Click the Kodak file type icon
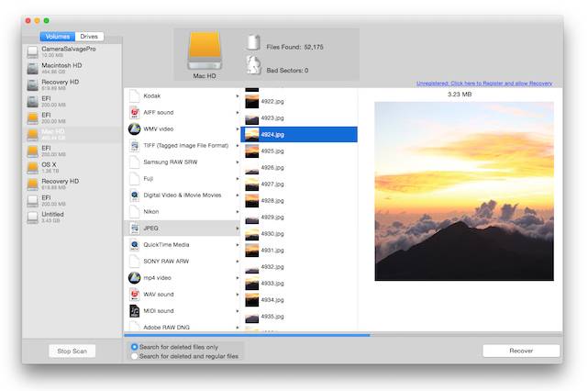This screenshot has height=391, width=588. [x=134, y=95]
